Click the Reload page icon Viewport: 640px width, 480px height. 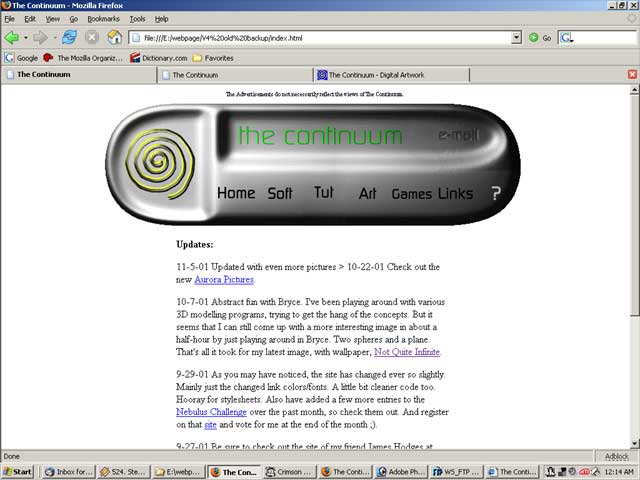click(69, 37)
